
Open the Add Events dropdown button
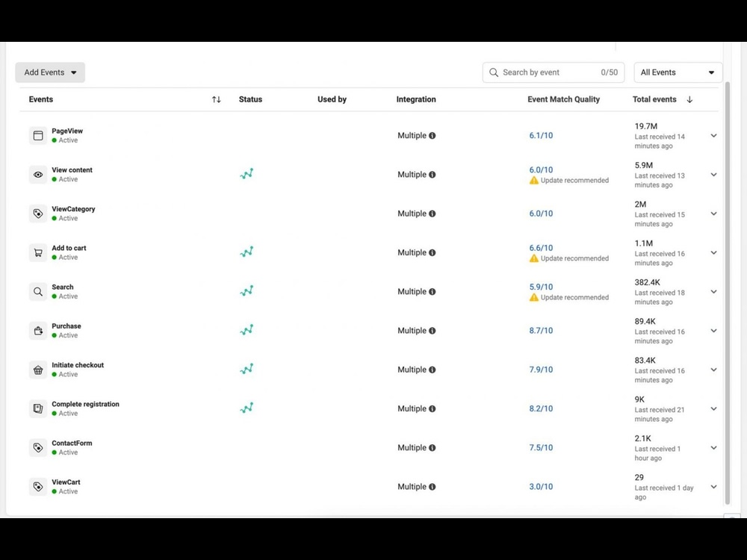pyautogui.click(x=50, y=72)
